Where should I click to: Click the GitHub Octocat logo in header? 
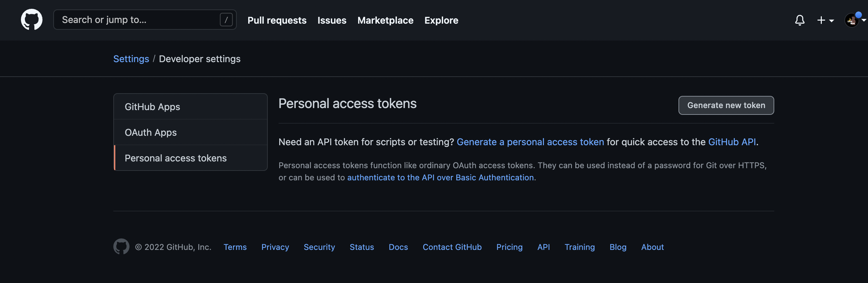point(32,20)
